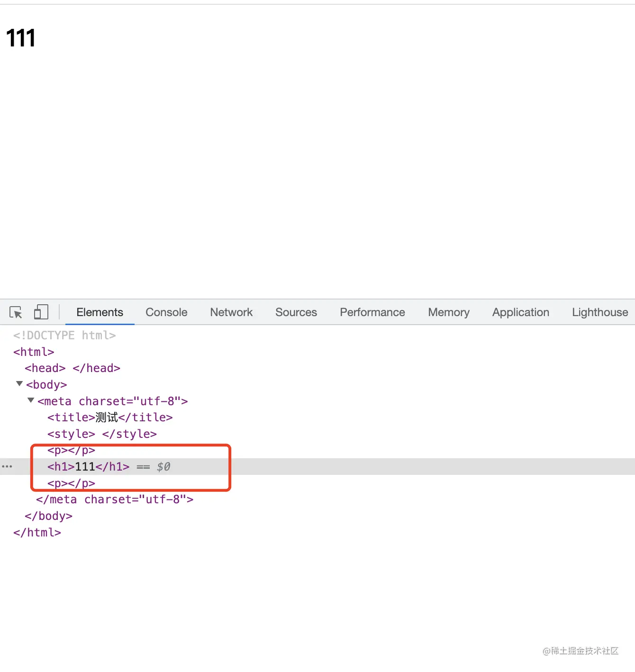Select the <title>测试</title> node
Image resolution: width=635 pixels, height=672 pixels.
[x=110, y=418]
